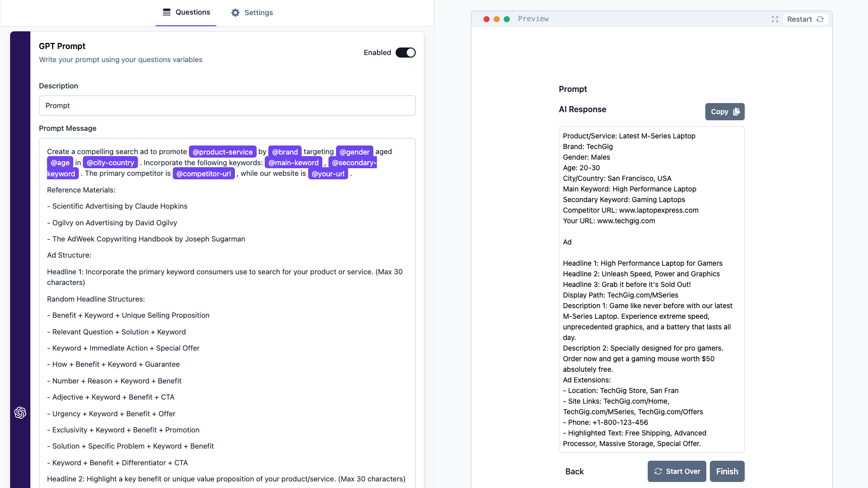
Task: Click 'Relevant Question + Solution + Keyword'
Action: click(x=117, y=332)
